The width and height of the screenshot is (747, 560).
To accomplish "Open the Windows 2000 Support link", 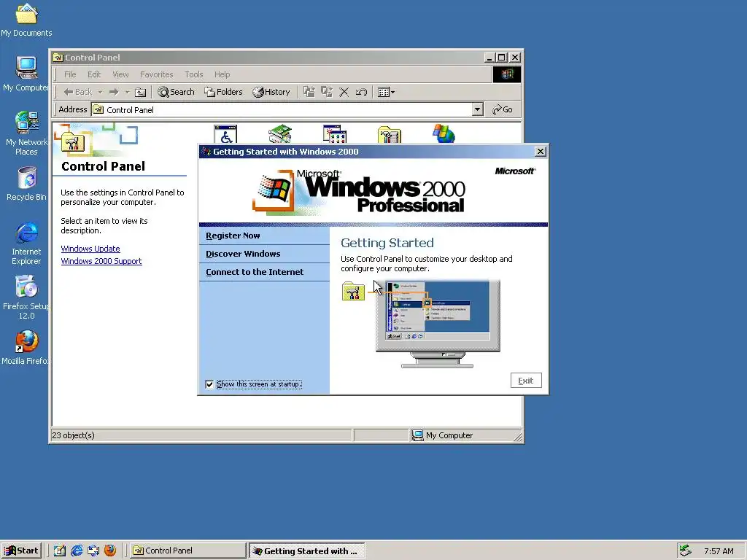I will coord(101,261).
